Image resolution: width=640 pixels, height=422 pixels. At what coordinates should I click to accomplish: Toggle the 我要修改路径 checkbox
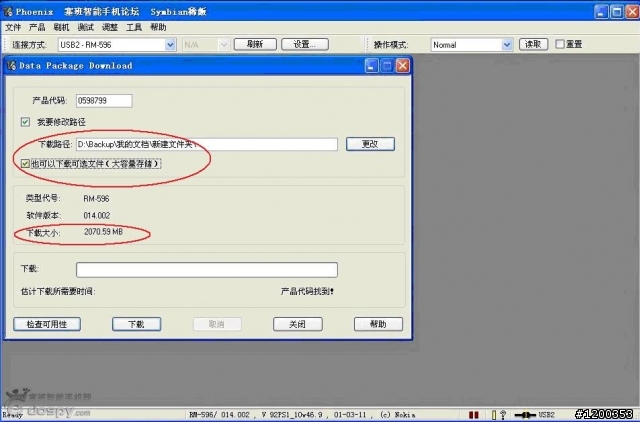[25, 122]
